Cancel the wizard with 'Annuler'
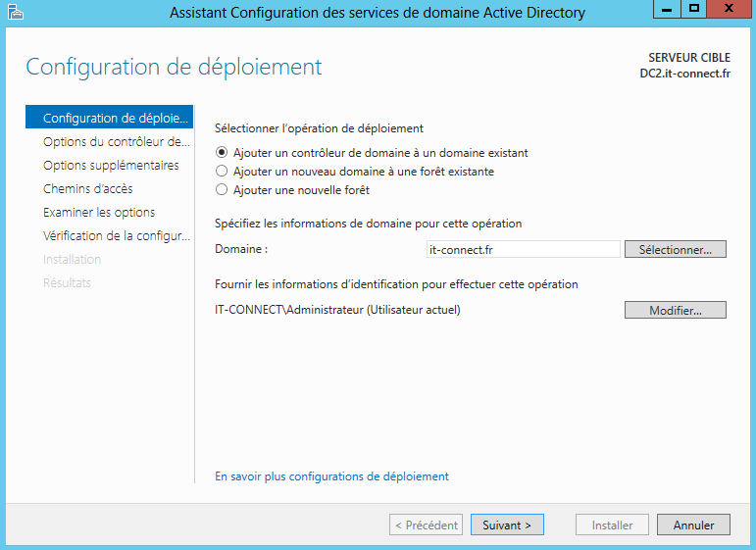 [x=693, y=525]
